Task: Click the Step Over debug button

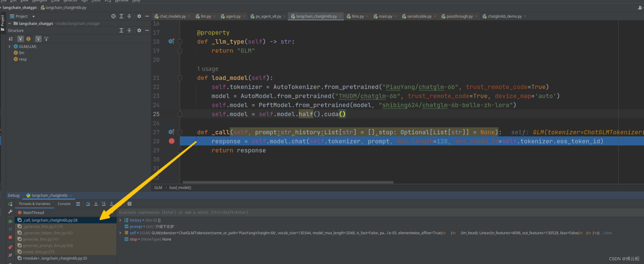Action: tap(88, 204)
